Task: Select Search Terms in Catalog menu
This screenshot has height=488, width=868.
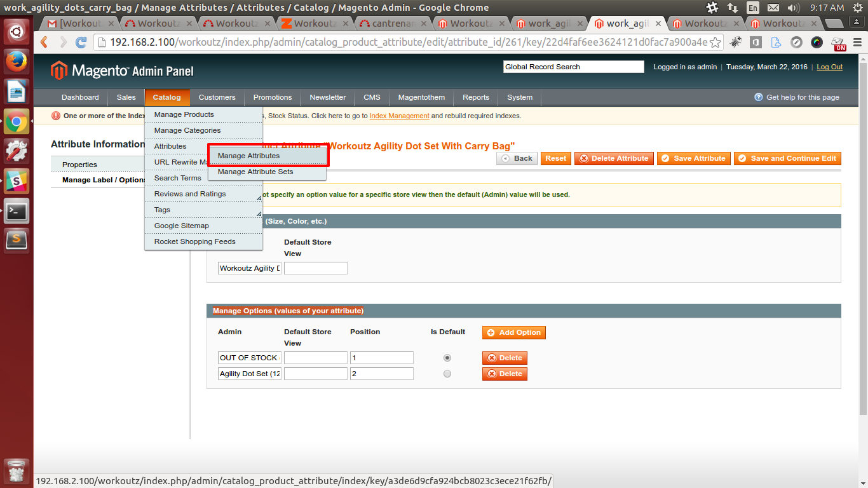Action: 178,178
